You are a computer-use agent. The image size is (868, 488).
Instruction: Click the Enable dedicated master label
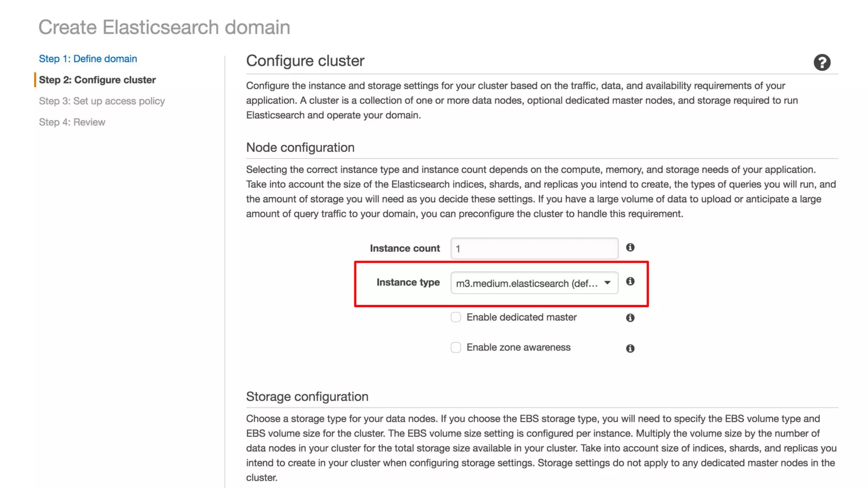[x=521, y=317]
